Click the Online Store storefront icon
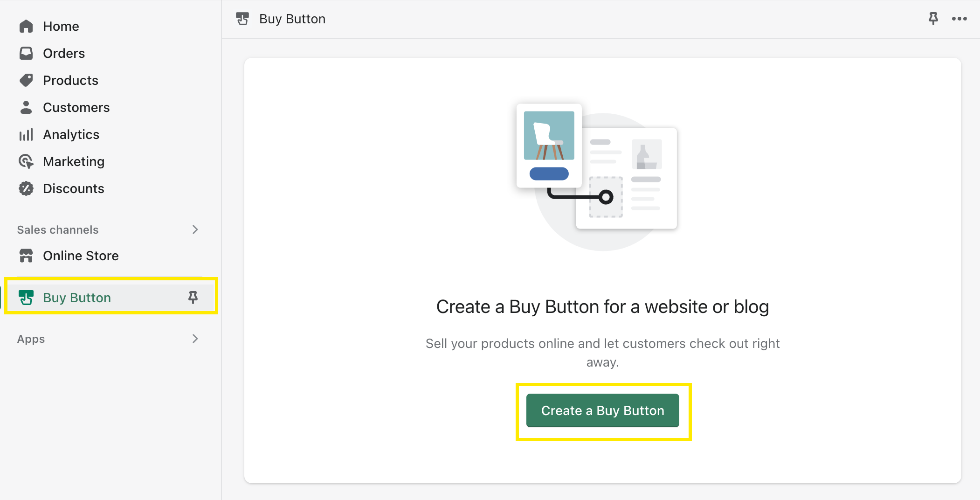980x500 pixels. [x=26, y=256]
